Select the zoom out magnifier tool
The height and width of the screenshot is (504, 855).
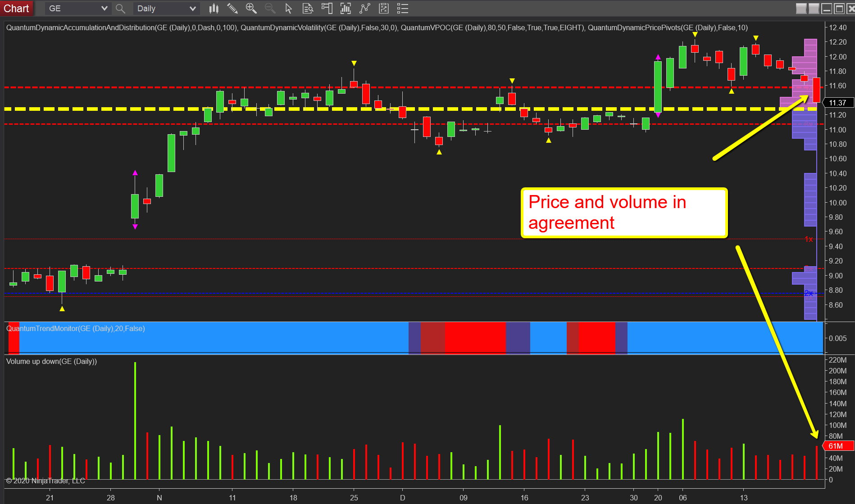270,9
